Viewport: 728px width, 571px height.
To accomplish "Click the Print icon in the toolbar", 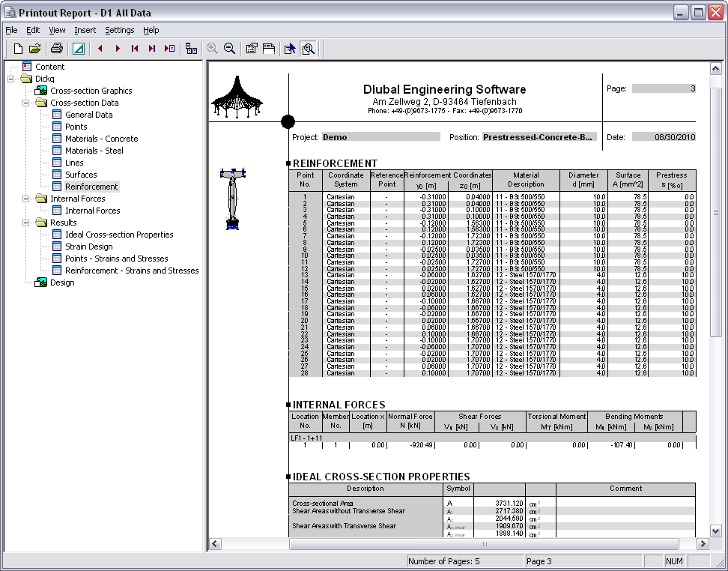I will 56,48.
